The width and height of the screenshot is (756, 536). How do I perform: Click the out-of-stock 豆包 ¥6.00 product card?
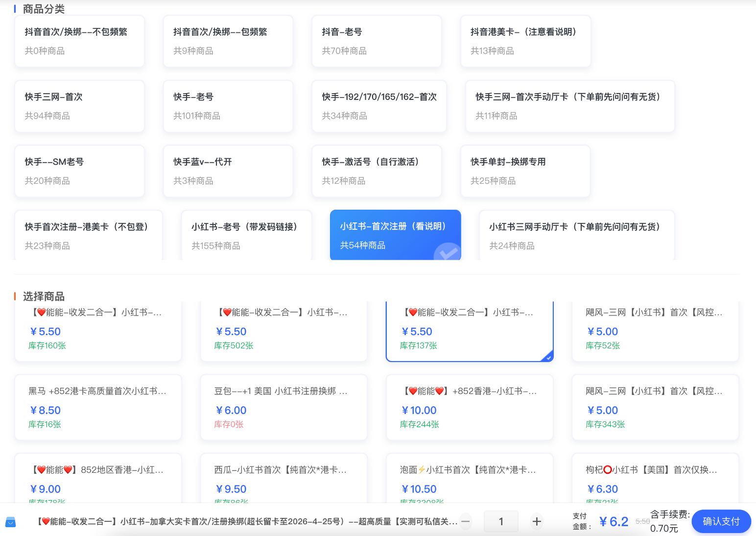pyautogui.click(x=283, y=407)
